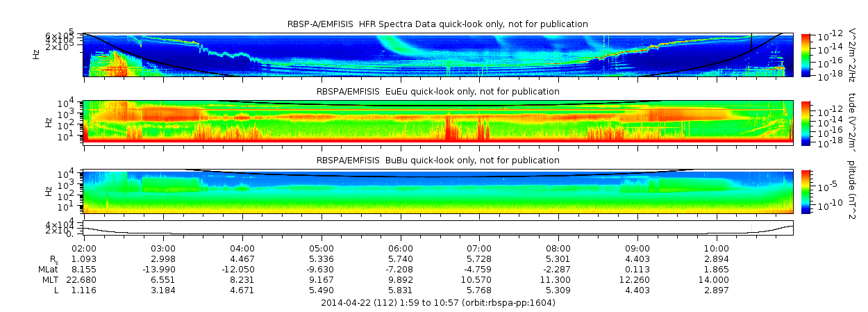The width and height of the screenshot is (868, 312).
Task: Click the Re value 1.093
Action: [84, 258]
